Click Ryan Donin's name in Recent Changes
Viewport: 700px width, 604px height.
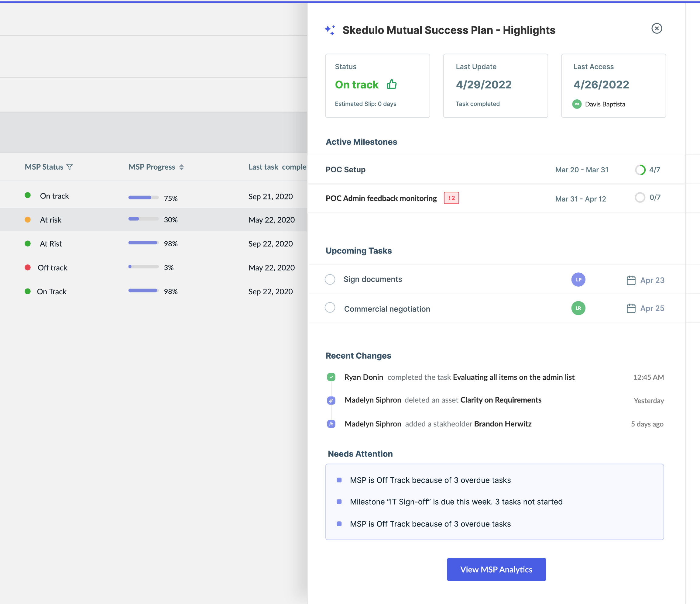[363, 377]
